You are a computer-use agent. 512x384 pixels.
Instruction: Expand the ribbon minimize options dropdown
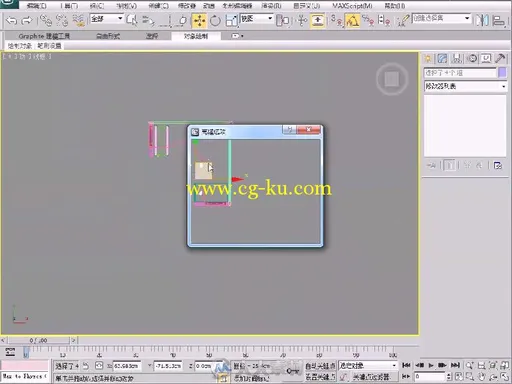[237, 36]
